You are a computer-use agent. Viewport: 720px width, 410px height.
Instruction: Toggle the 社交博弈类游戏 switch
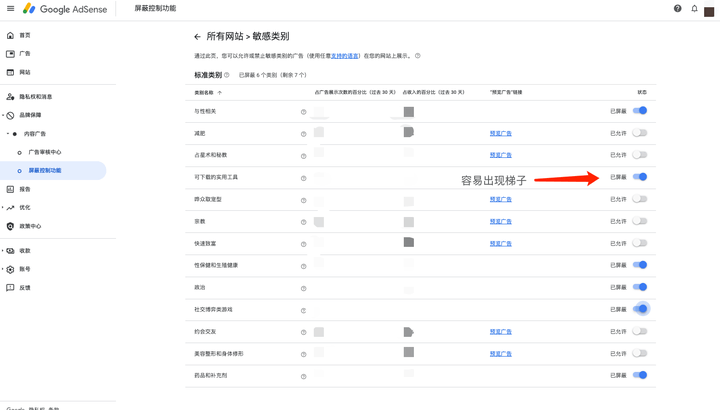click(x=640, y=309)
